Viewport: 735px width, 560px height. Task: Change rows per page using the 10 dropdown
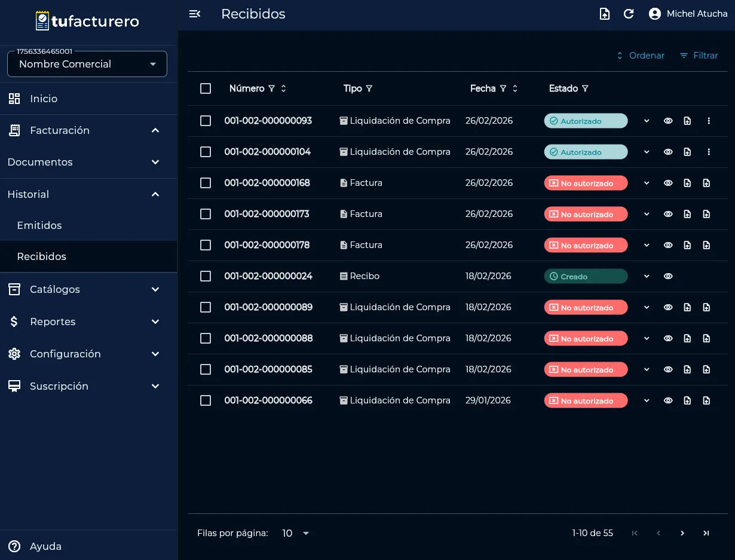pos(296,533)
